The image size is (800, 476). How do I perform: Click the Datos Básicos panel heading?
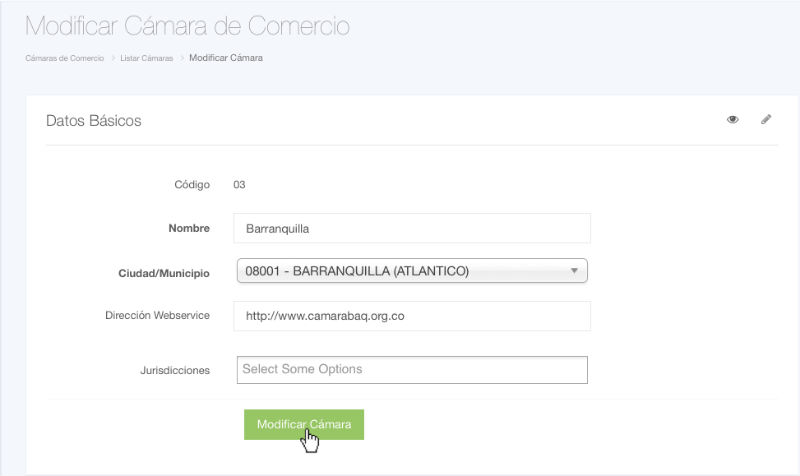point(94,121)
